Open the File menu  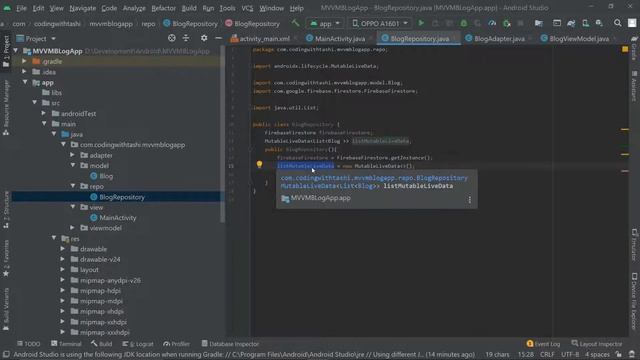tap(21, 8)
